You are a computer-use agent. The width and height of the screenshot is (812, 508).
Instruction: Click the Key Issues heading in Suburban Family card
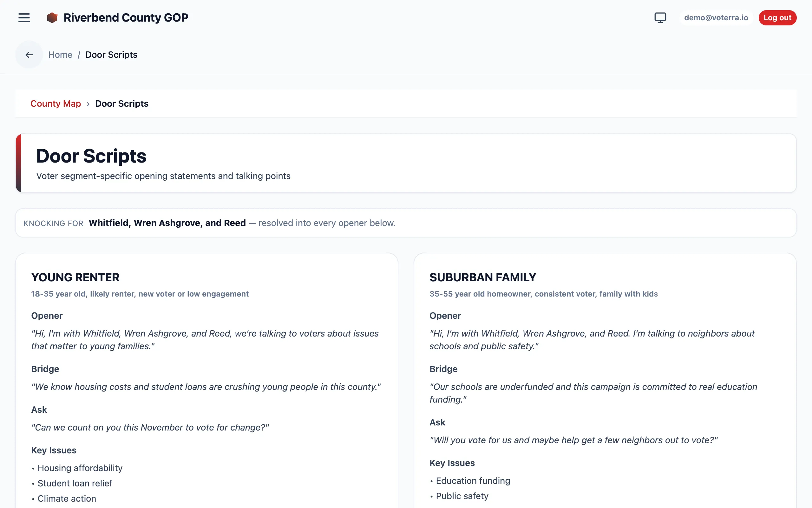(x=452, y=463)
